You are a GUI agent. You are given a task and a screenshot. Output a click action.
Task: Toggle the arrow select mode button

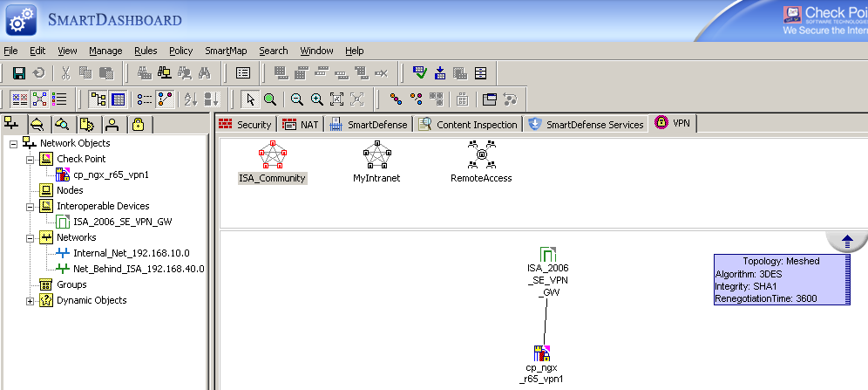[x=251, y=99]
